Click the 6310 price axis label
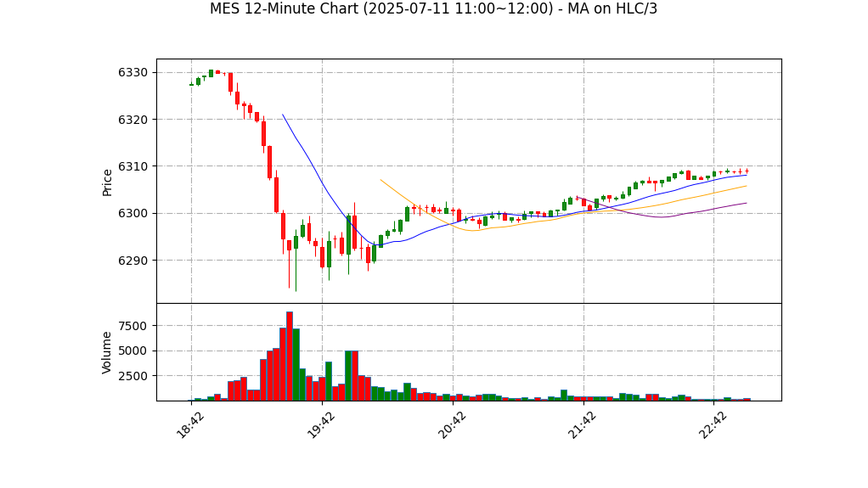Screen dimensions: 868x488 click(132, 166)
